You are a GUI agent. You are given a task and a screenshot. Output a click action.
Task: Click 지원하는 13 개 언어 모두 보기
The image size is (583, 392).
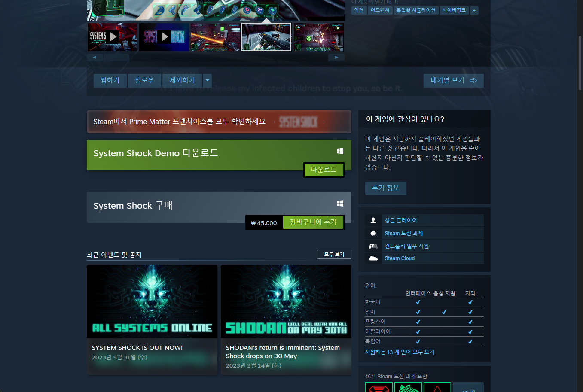click(400, 352)
